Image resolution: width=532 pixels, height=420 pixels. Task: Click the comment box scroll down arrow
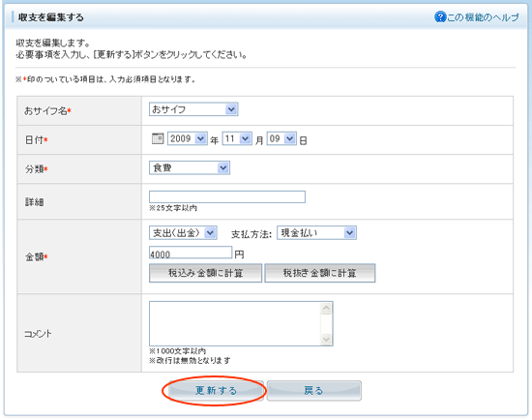pos(326,339)
